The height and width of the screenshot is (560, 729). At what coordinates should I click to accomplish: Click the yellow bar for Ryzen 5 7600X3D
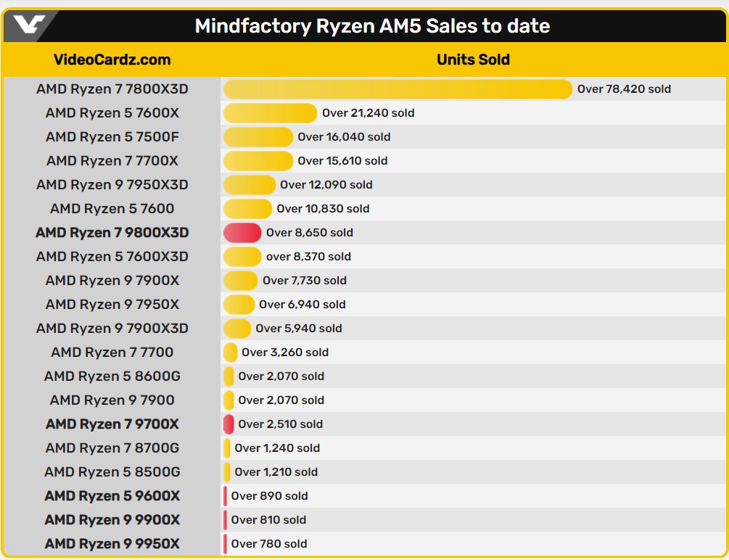[x=242, y=257]
